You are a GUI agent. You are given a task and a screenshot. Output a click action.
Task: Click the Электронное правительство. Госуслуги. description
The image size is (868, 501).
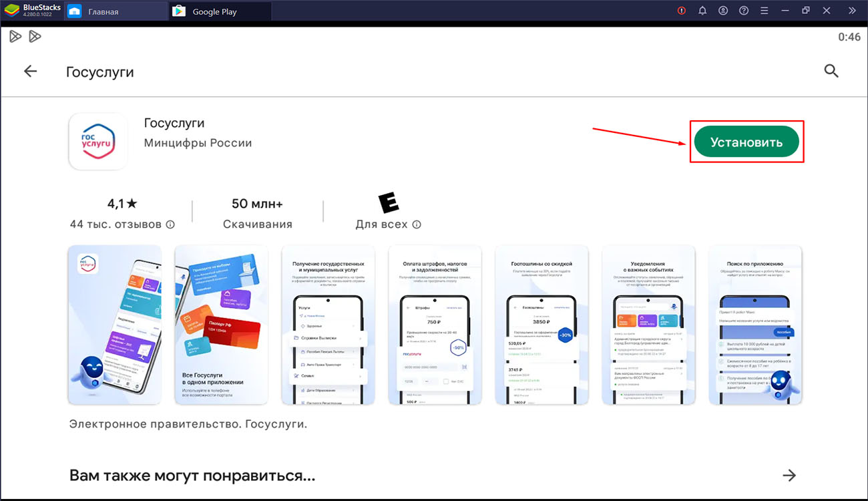point(188,424)
